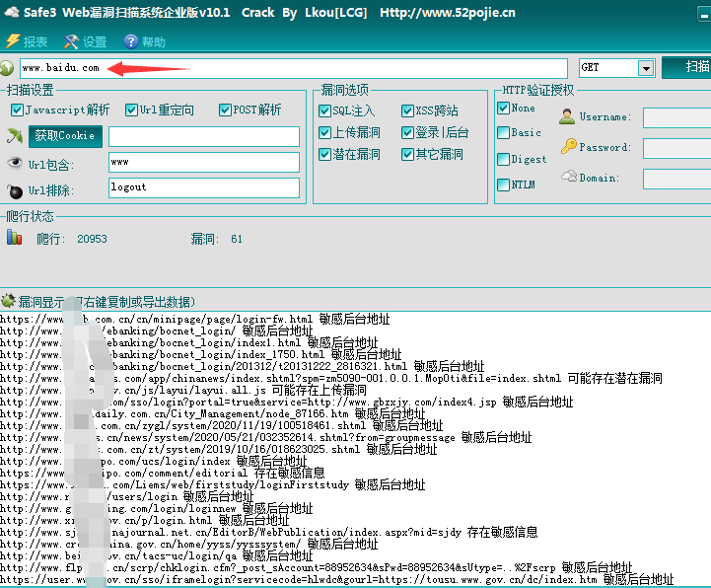Screen dimensions: 711x588
Task: Select result row with comment/editorial
Action: (x=163, y=473)
